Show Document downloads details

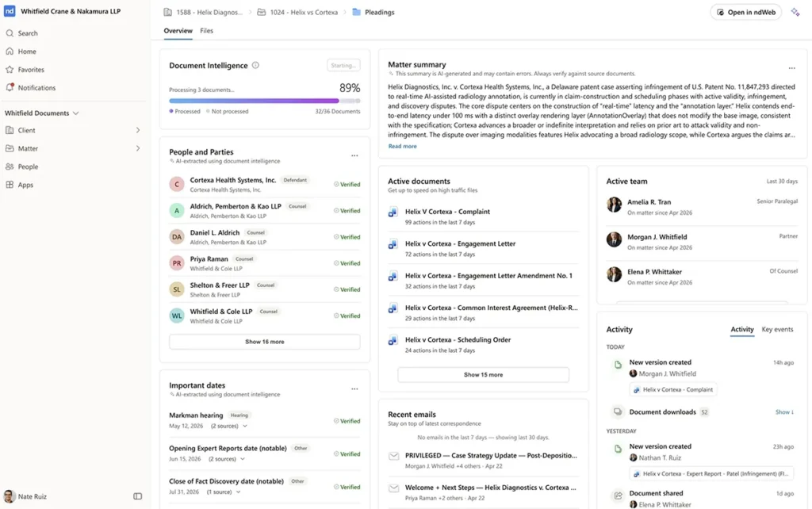[784, 412]
